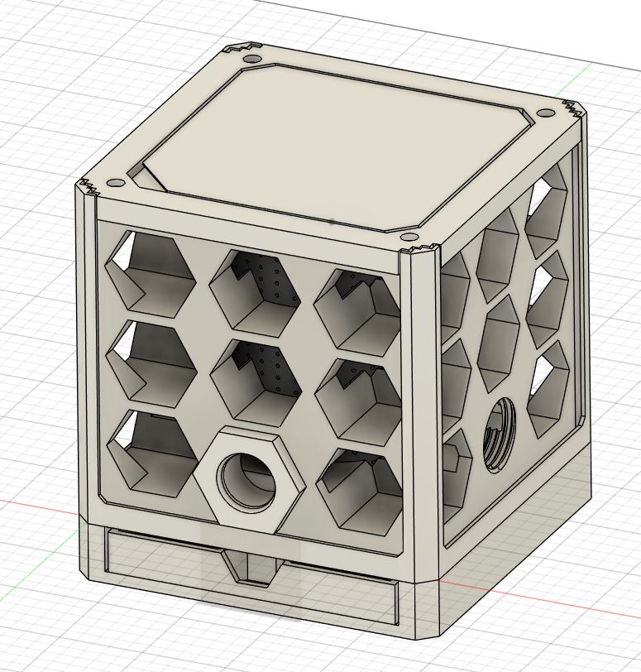Click the round threaded hole on right side
Image resolution: width=641 pixels, height=672 pixels.
pos(499,434)
